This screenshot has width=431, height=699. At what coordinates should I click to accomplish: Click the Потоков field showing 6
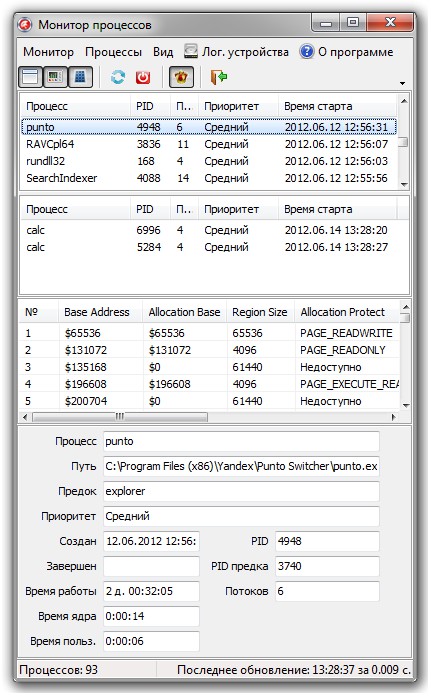pyautogui.click(x=327, y=591)
